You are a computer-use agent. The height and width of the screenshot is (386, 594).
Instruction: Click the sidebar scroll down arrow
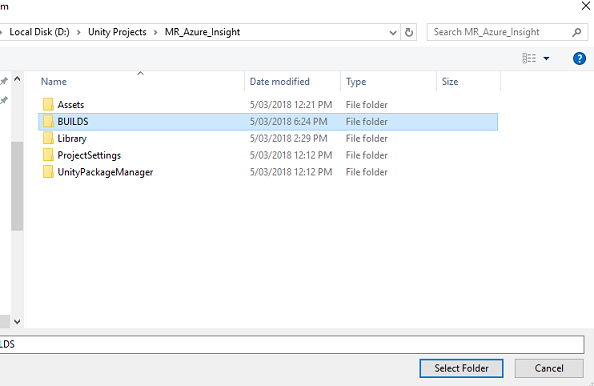click(17, 322)
